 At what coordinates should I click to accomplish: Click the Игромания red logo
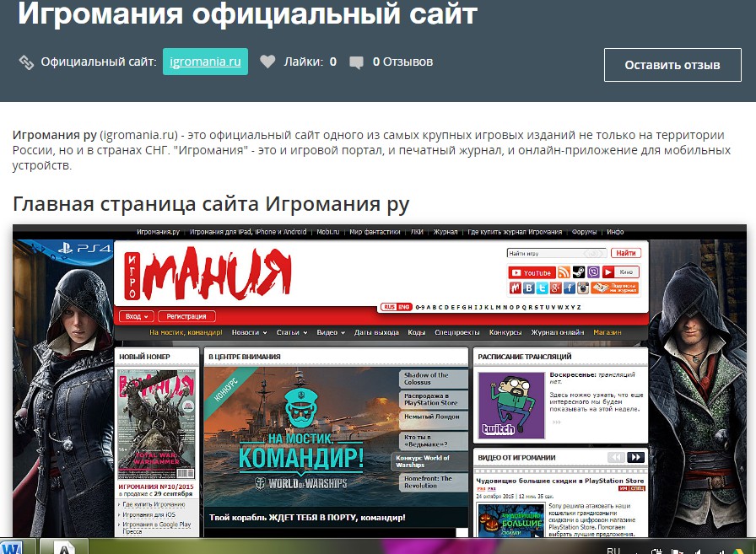(208, 272)
